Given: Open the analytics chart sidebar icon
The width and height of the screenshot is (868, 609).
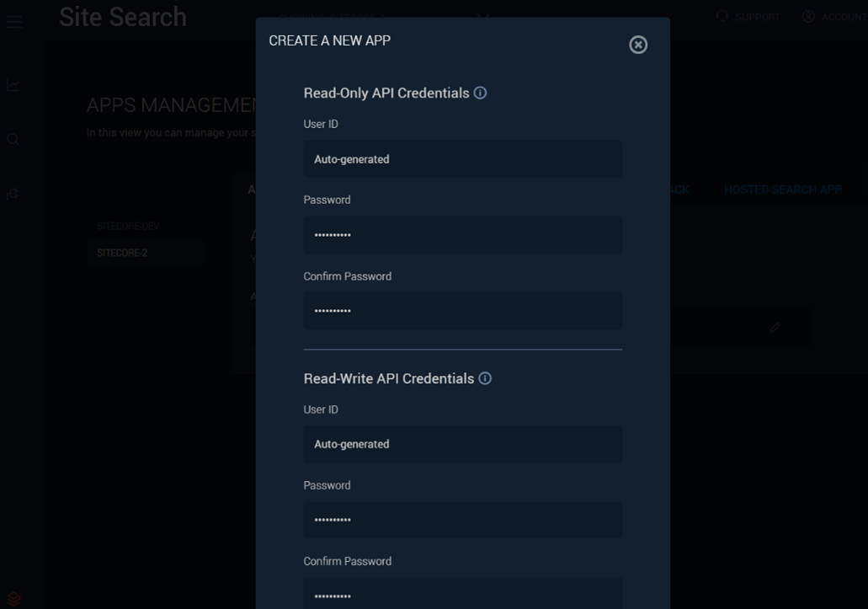Looking at the screenshot, I should [13, 85].
